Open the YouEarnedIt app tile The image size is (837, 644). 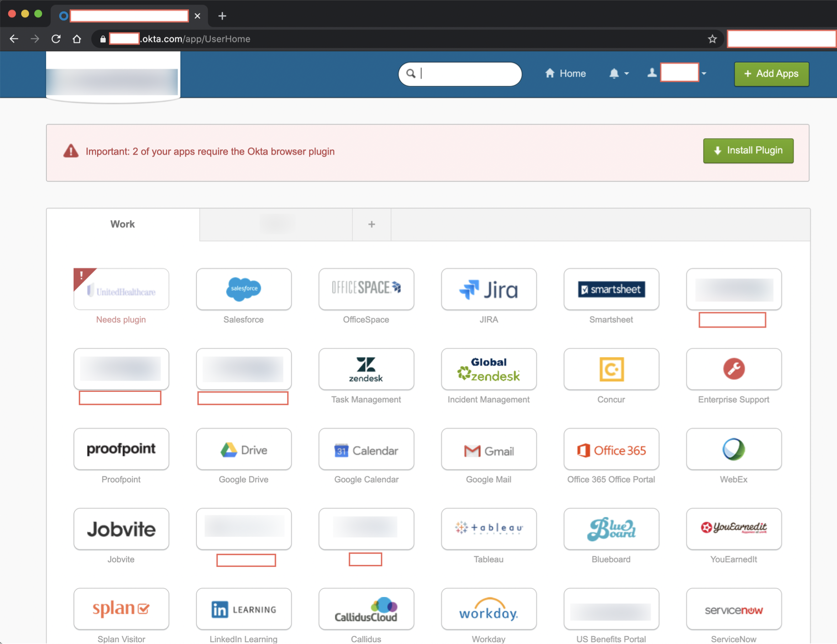[734, 529]
